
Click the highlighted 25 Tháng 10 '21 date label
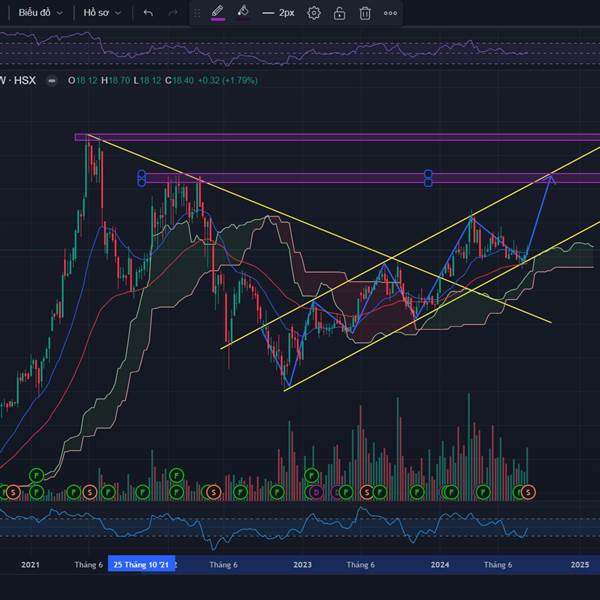(x=141, y=564)
